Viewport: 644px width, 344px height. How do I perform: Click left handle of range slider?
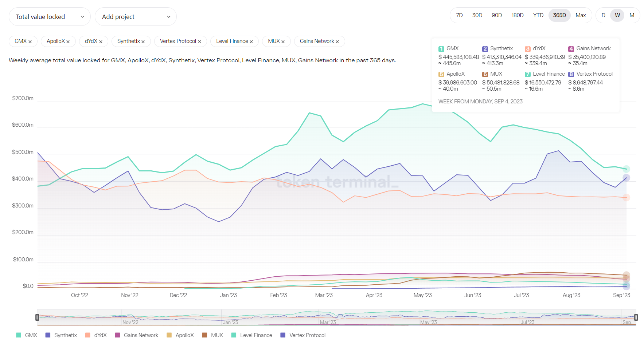tap(37, 317)
